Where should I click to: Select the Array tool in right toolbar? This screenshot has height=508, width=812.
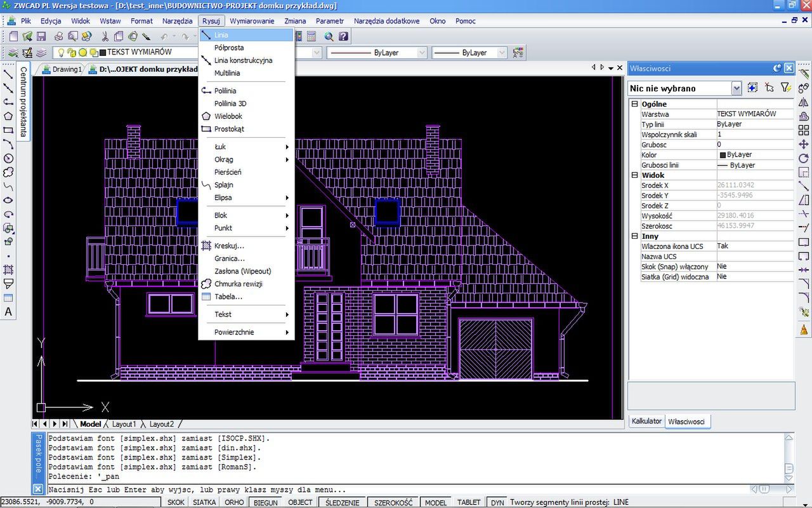click(804, 130)
